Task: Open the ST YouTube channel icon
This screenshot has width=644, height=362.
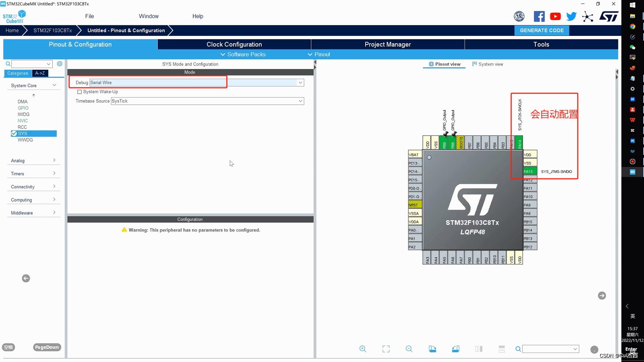Action: pos(555,16)
